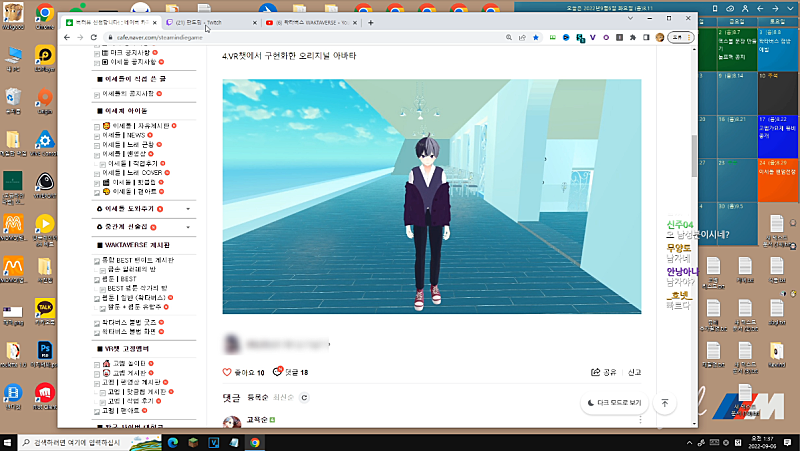
Task: Open Chrome from the taskbar
Action: [255, 442]
